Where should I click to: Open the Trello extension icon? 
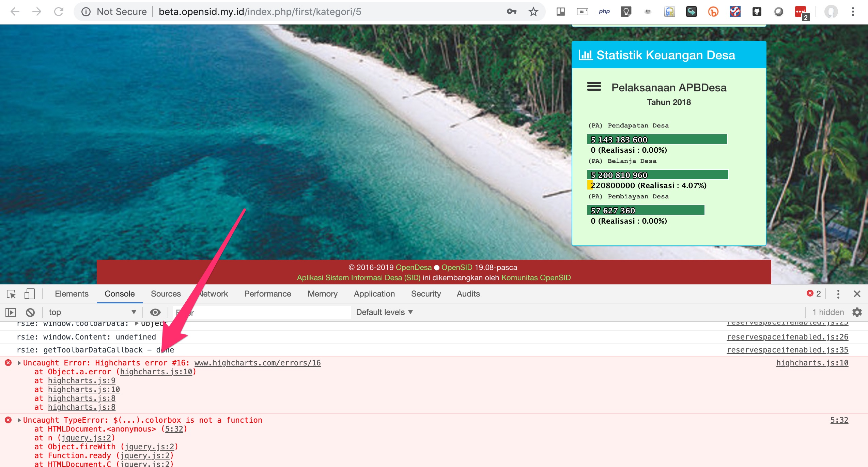point(561,12)
